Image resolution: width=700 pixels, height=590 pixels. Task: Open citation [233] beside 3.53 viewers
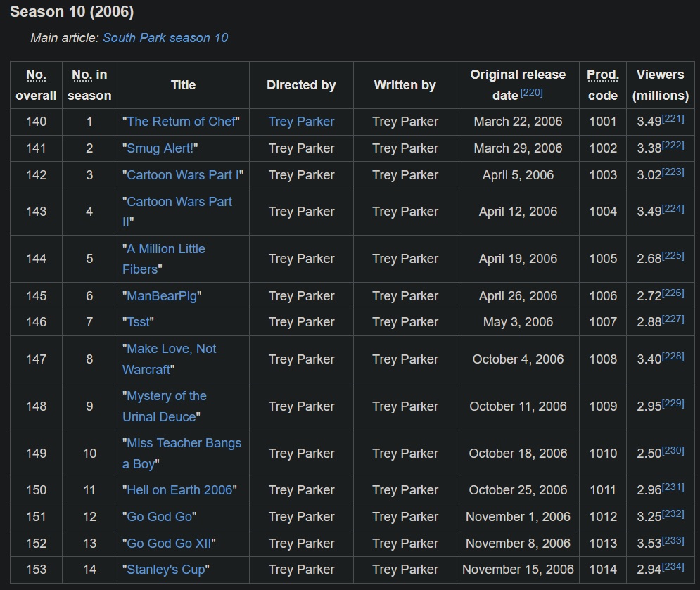(x=673, y=540)
